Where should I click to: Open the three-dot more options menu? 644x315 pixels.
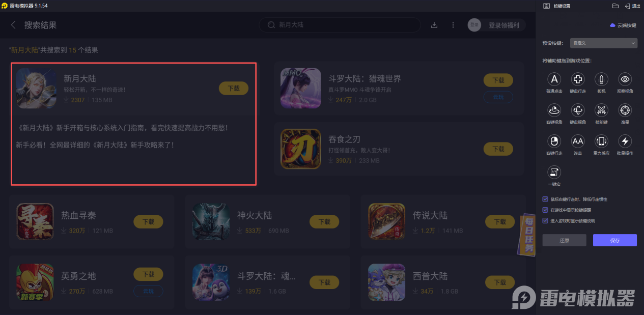453,25
